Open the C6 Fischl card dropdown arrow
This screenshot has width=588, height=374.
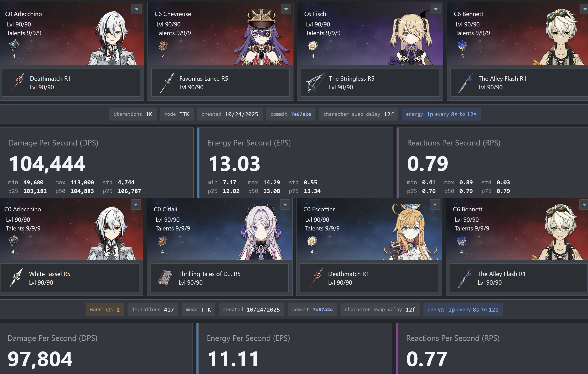click(x=435, y=10)
